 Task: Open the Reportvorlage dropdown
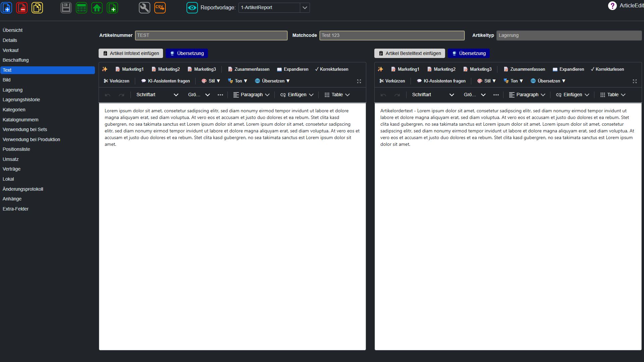[x=305, y=8]
